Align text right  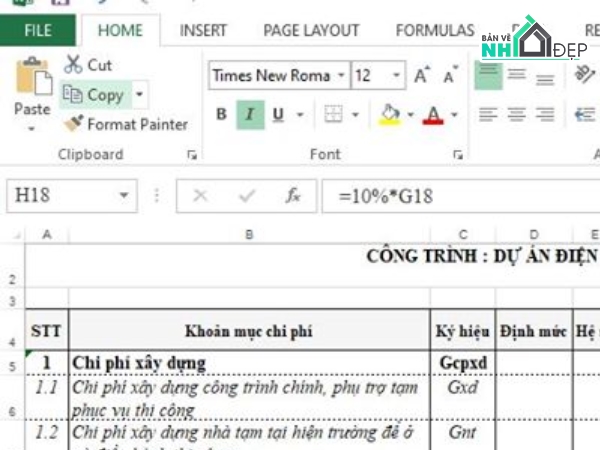545,114
